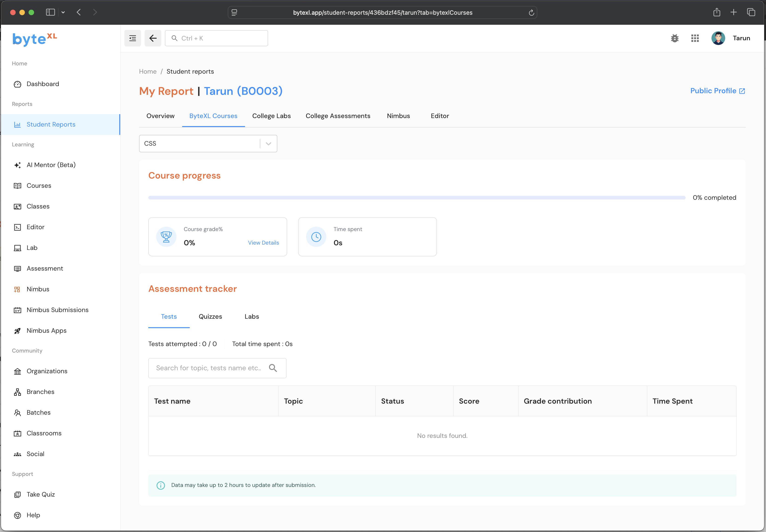This screenshot has height=532, width=766.
Task: Expand the CSS course dropdown
Action: point(269,144)
